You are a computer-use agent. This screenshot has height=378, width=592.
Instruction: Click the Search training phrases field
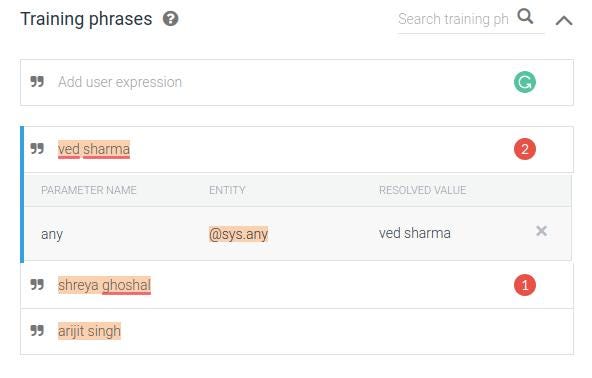453,19
